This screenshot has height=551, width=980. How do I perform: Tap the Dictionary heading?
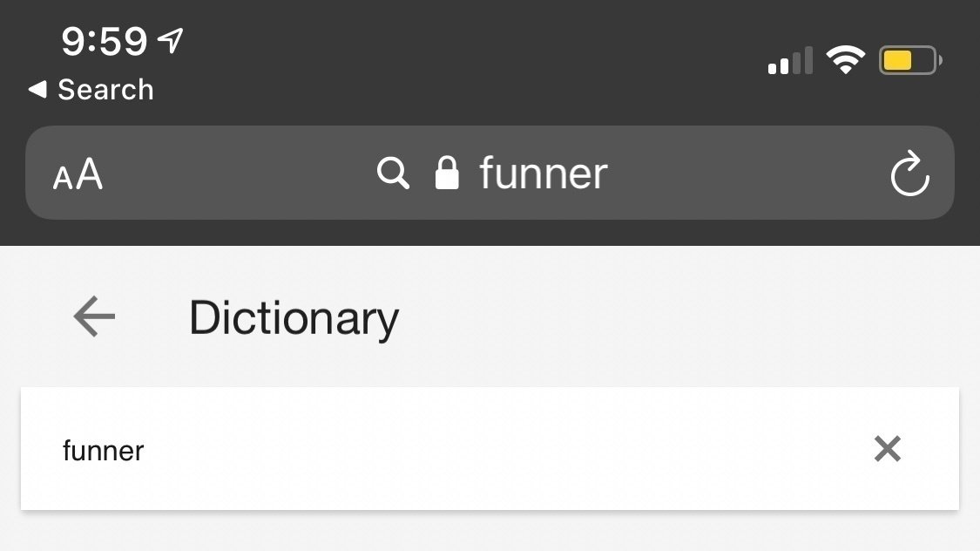click(294, 316)
